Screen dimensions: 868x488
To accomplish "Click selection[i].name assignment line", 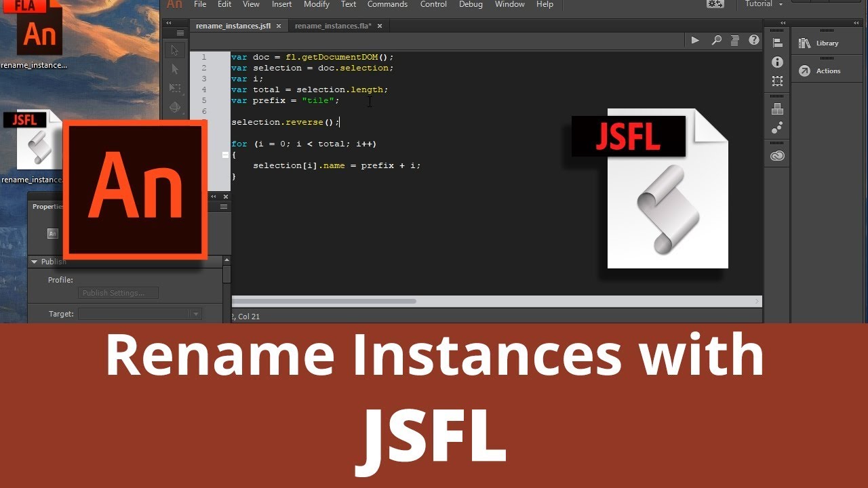I will pos(336,165).
